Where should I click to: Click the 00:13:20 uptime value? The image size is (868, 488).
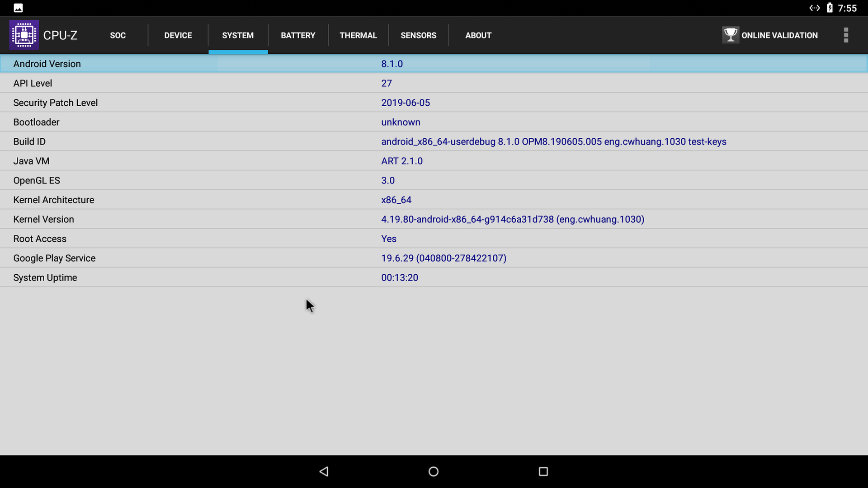pos(400,277)
